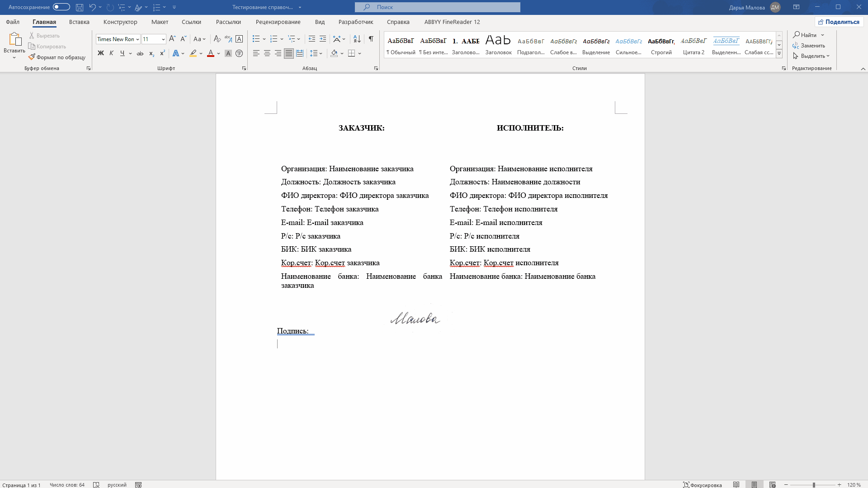Open bullets list dropdown
Screen dimensions: 868x488
264,39
